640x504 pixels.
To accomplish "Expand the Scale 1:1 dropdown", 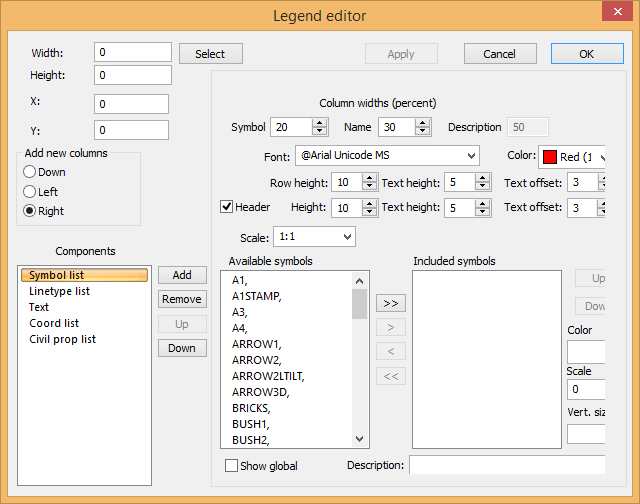I will pyautogui.click(x=346, y=237).
